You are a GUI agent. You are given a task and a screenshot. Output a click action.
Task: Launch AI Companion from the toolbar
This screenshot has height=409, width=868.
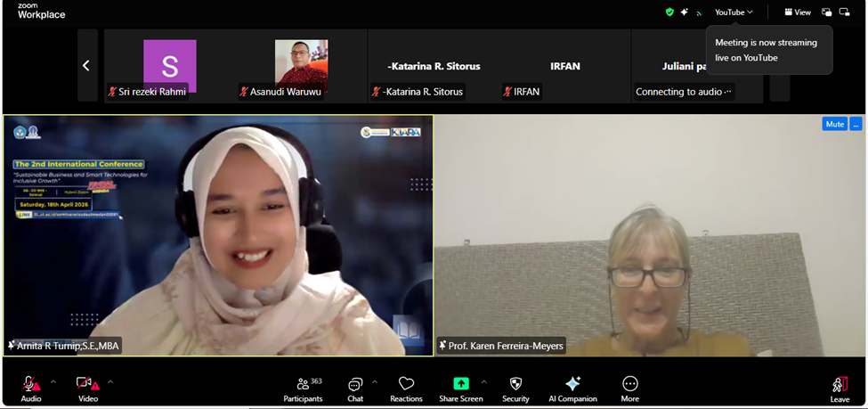coord(572,389)
